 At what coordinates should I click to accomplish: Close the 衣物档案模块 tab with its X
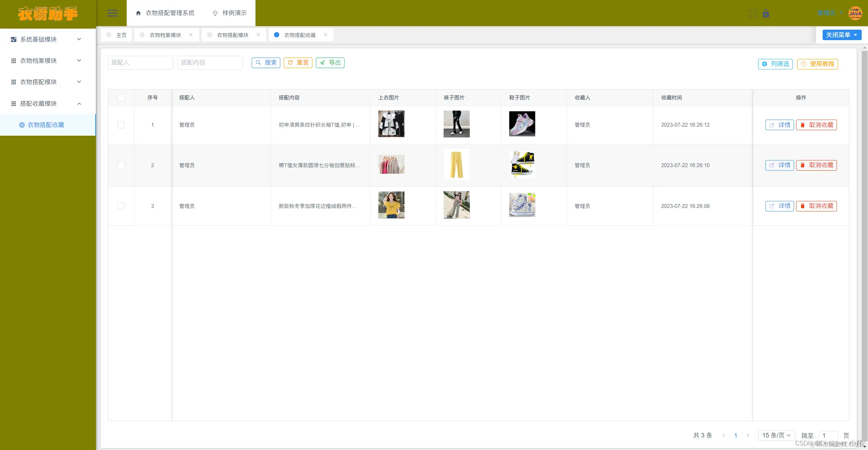pyautogui.click(x=191, y=35)
